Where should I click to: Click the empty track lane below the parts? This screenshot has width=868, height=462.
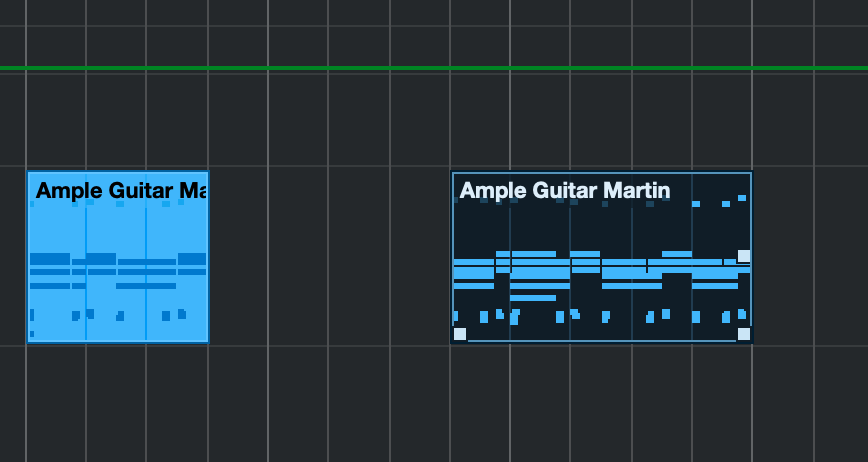pos(434,404)
